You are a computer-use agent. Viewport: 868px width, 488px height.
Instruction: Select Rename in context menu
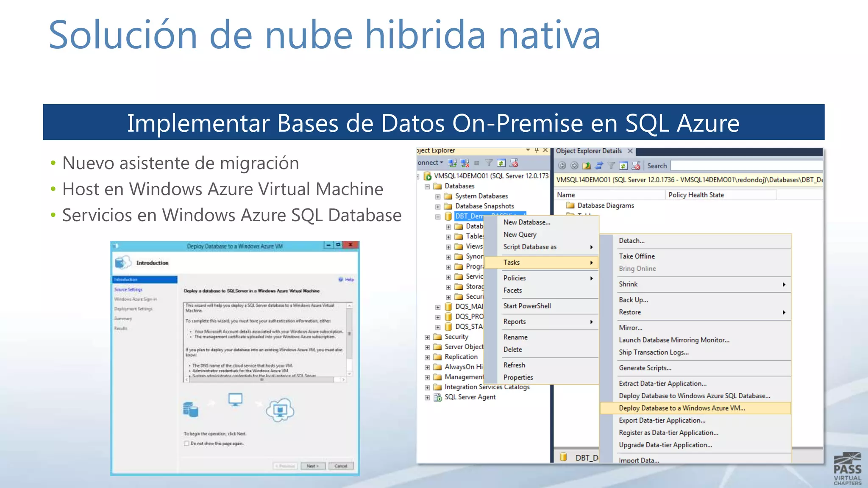(542, 337)
